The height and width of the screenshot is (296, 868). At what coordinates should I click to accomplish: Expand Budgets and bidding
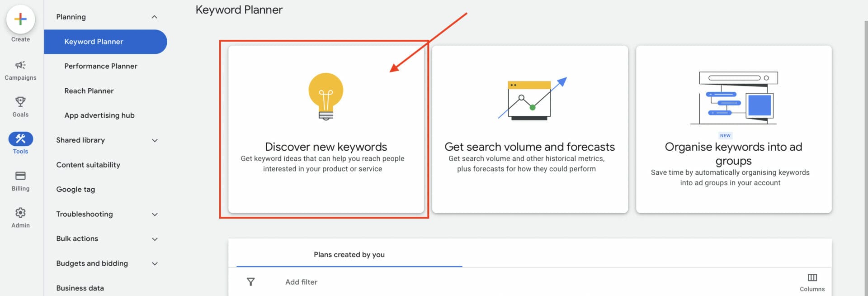(155, 263)
